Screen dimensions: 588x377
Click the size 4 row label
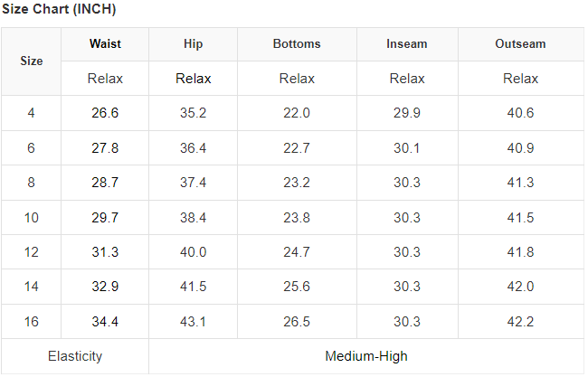point(32,113)
